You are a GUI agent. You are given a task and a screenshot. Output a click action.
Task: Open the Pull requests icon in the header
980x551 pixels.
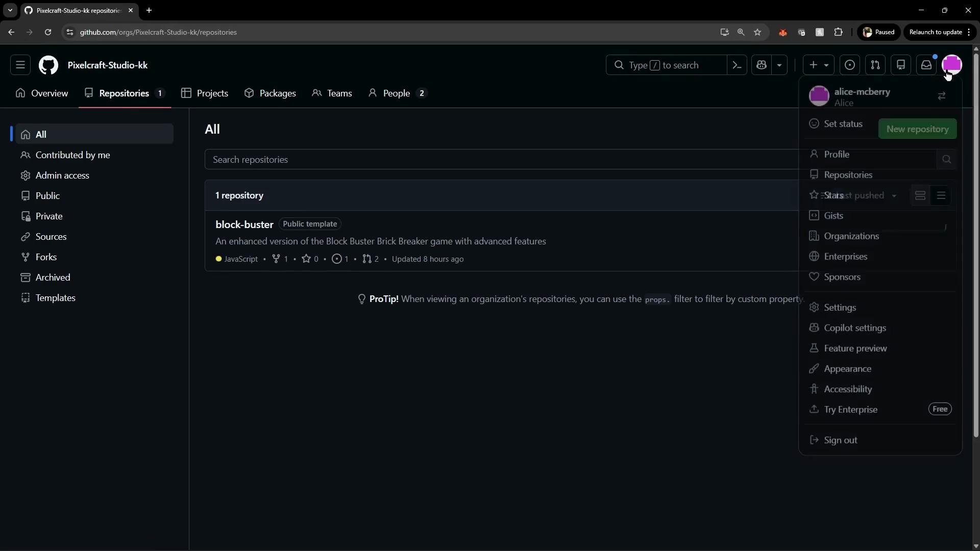(x=875, y=65)
